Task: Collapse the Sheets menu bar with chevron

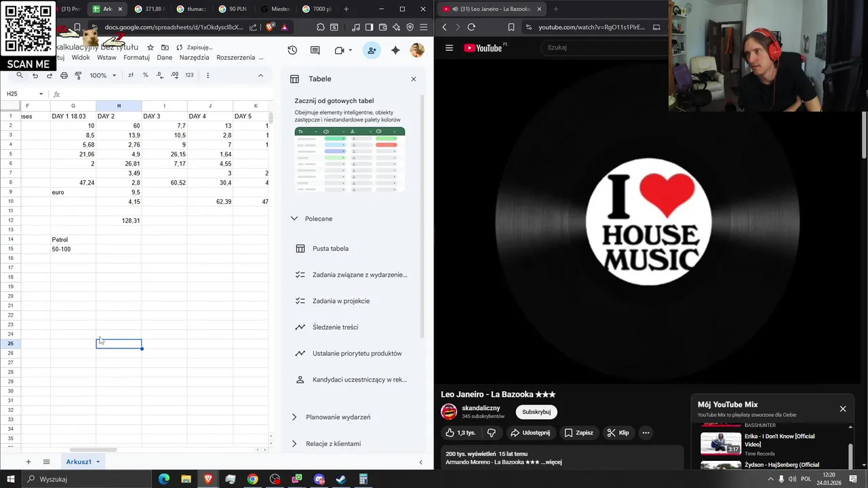Action: 260,75
